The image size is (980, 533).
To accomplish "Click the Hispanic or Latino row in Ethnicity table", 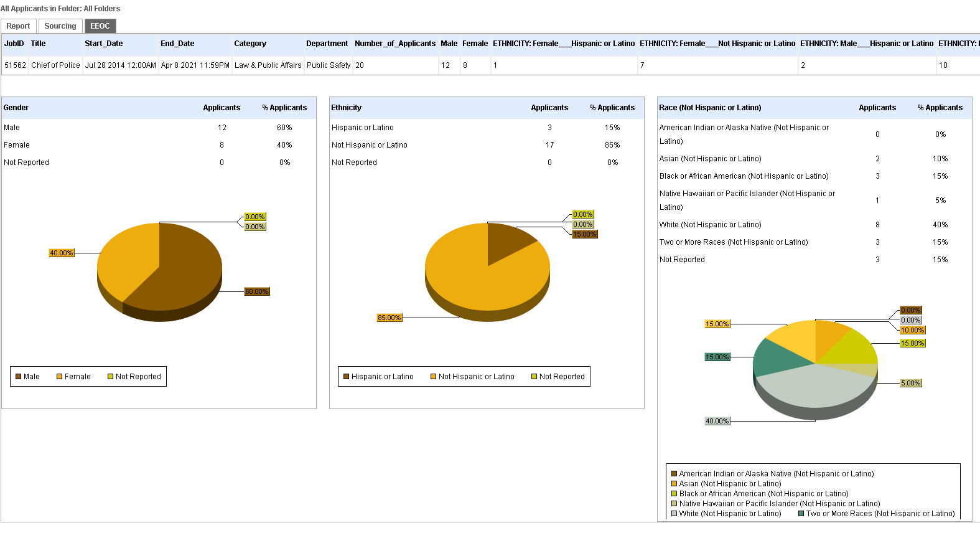I will point(487,128).
